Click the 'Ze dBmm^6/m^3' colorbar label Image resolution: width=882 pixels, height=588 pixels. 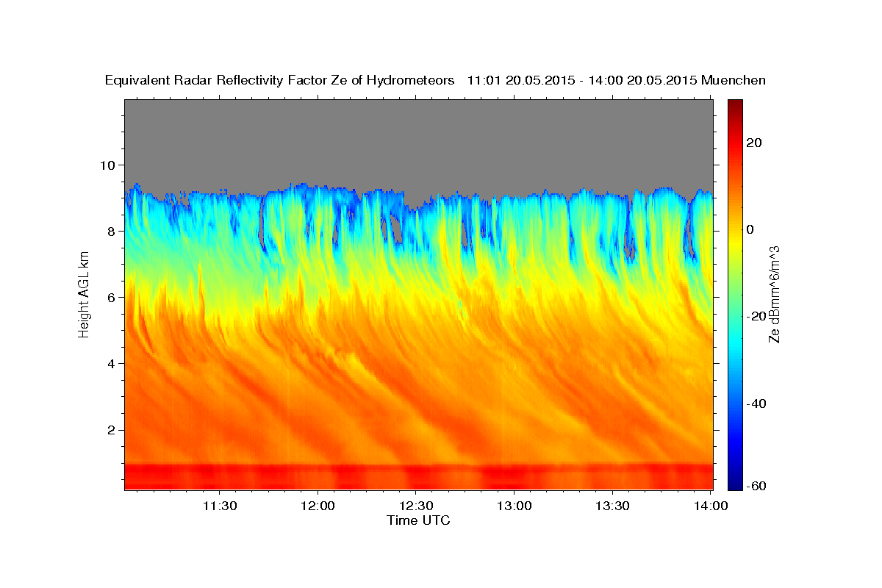[773, 294]
